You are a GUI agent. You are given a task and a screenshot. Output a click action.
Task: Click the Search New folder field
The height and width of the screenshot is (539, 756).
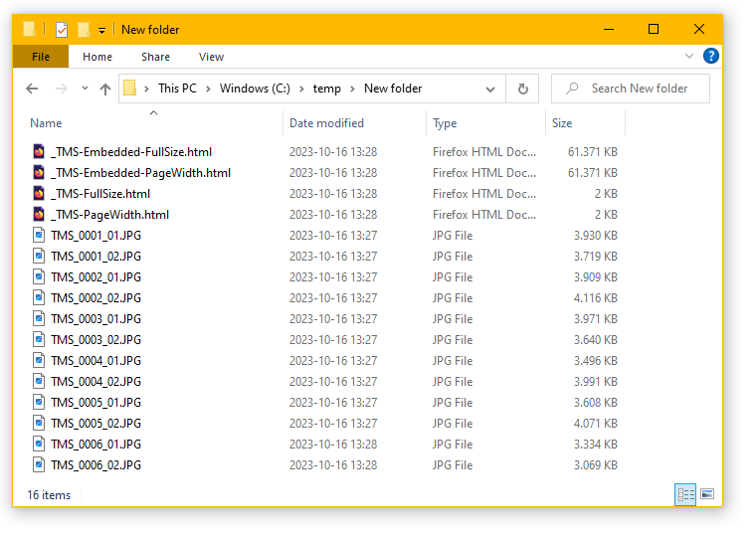click(x=631, y=89)
